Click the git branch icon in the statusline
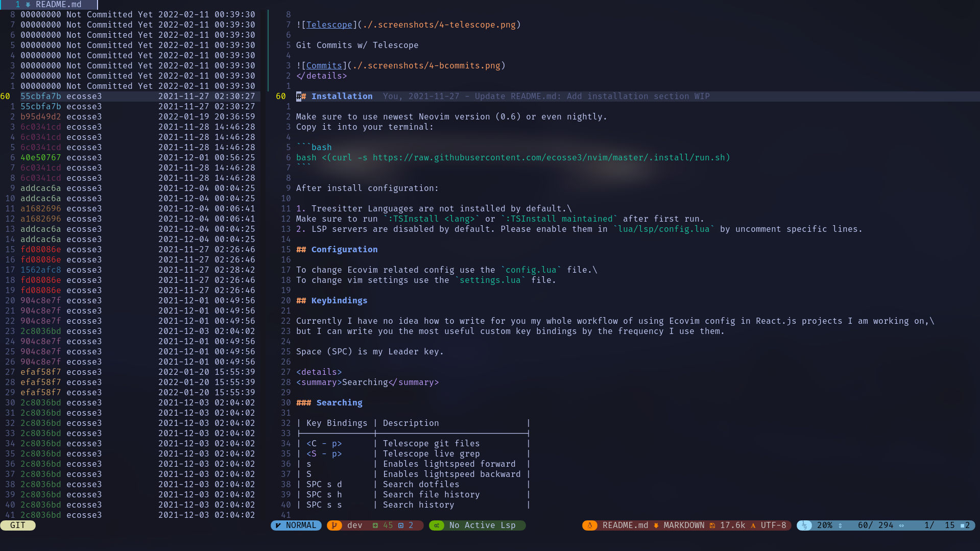 pyautogui.click(x=334, y=525)
